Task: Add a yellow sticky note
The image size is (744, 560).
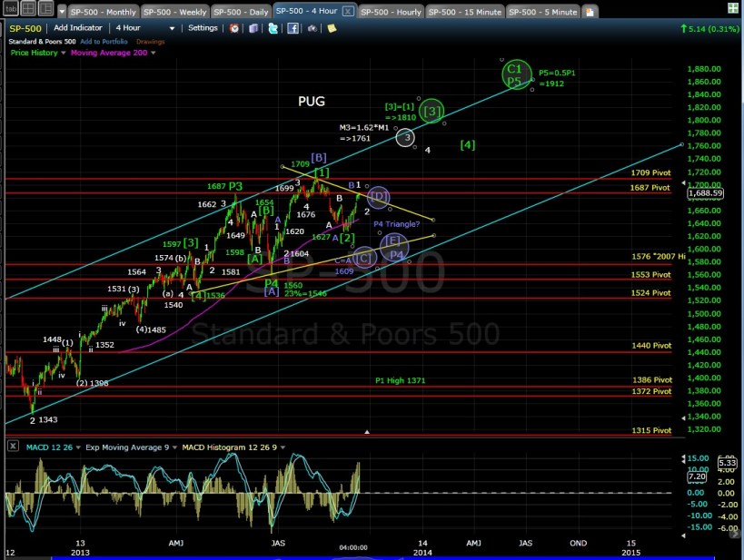Action: tap(332, 28)
